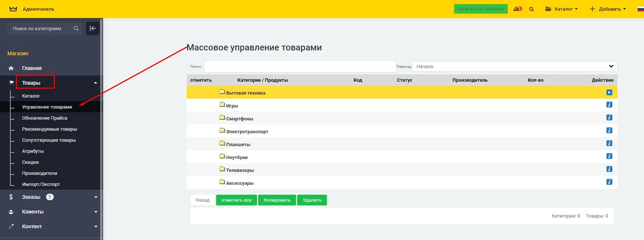Click the Поиск product search field

(300, 66)
